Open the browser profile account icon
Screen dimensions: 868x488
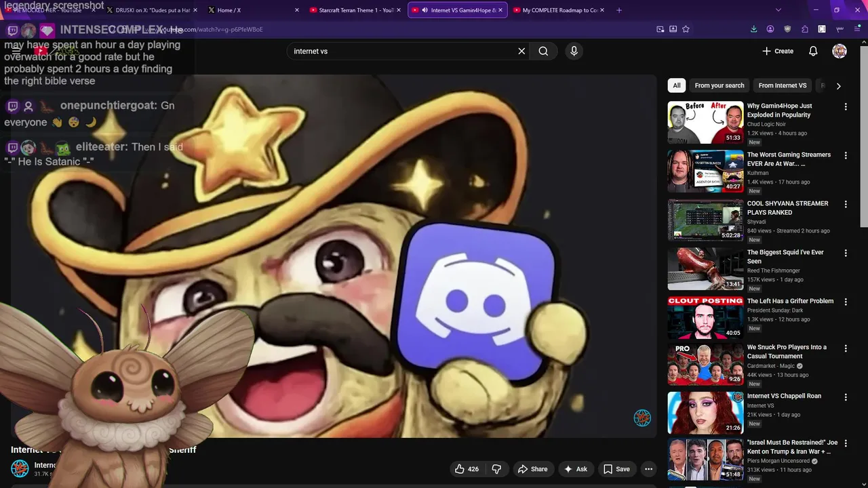pos(770,29)
